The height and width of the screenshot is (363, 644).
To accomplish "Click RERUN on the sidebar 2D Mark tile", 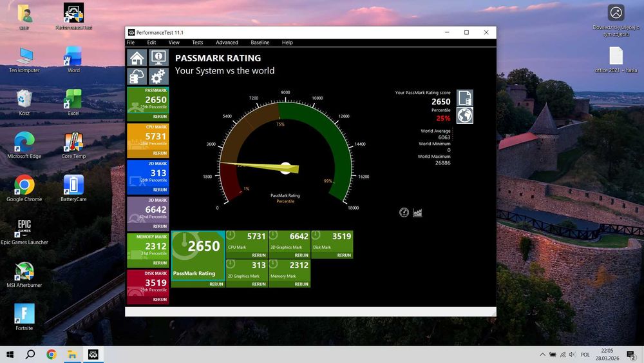I will click(160, 190).
